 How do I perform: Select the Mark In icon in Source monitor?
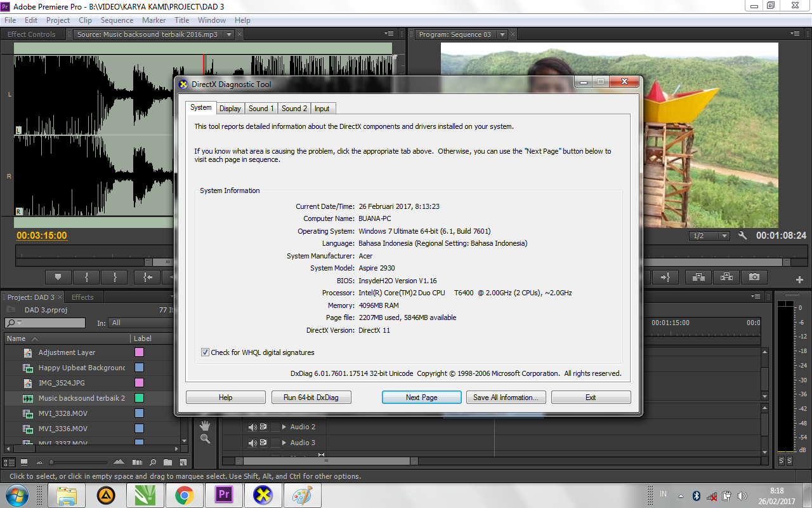coord(86,277)
